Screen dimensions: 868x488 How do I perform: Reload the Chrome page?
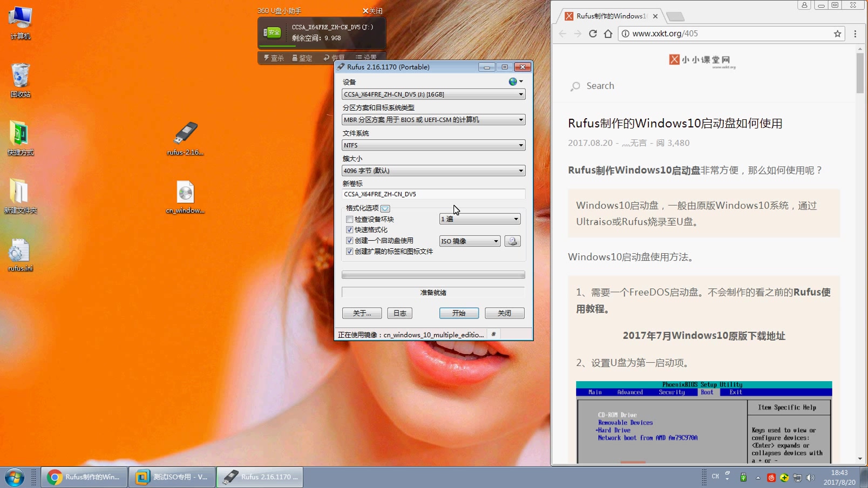click(593, 33)
